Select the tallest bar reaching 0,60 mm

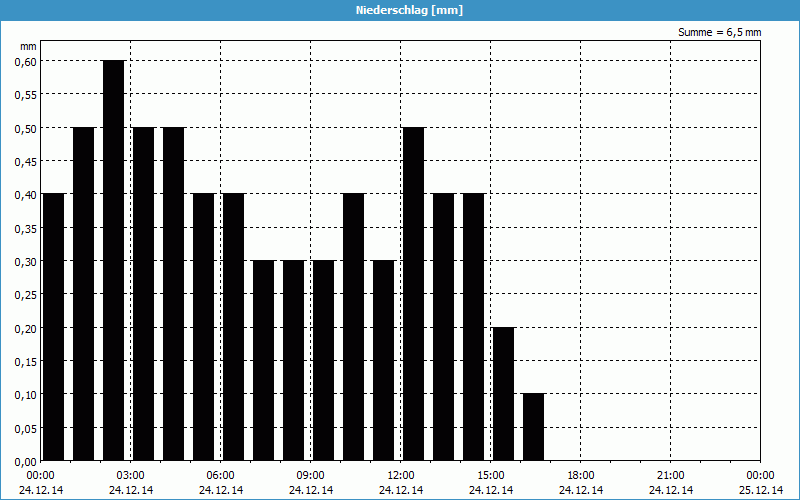[113, 260]
